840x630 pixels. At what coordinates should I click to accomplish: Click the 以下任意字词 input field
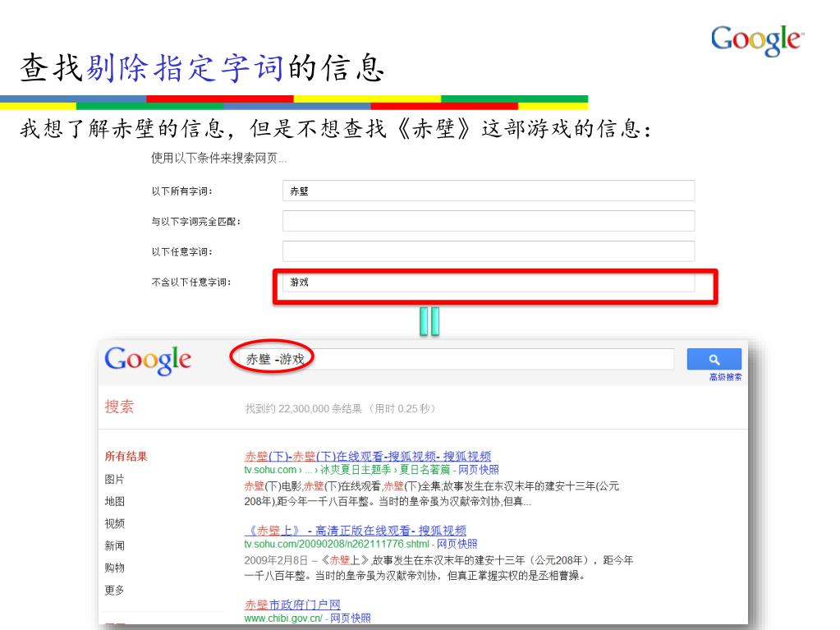pos(489,251)
